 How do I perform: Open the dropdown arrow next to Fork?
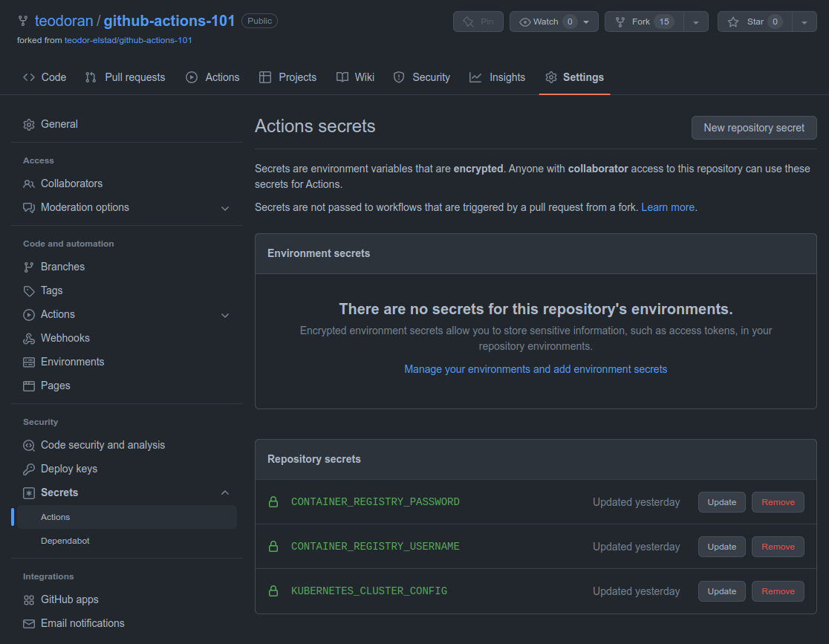696,22
